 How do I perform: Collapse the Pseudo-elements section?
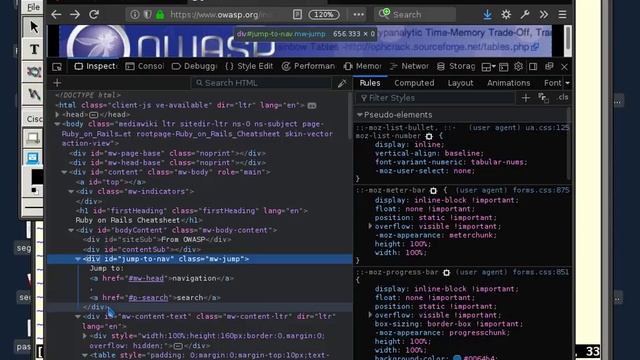click(x=360, y=115)
